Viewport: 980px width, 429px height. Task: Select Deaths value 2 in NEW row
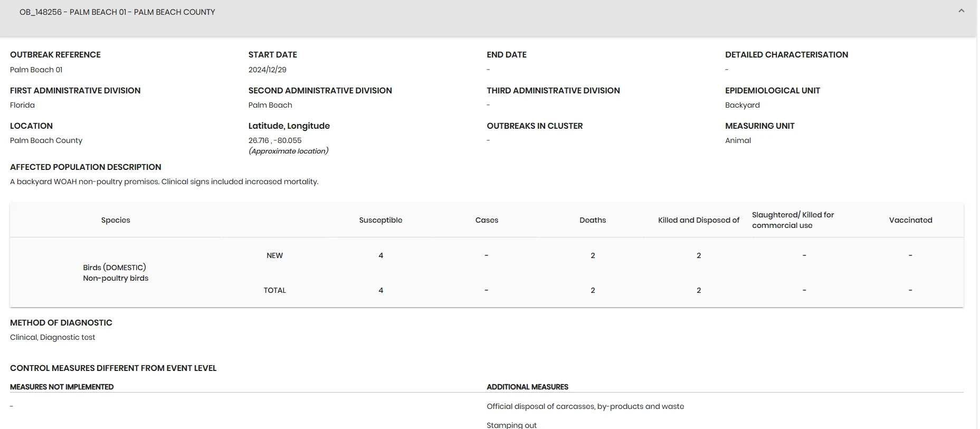[593, 255]
